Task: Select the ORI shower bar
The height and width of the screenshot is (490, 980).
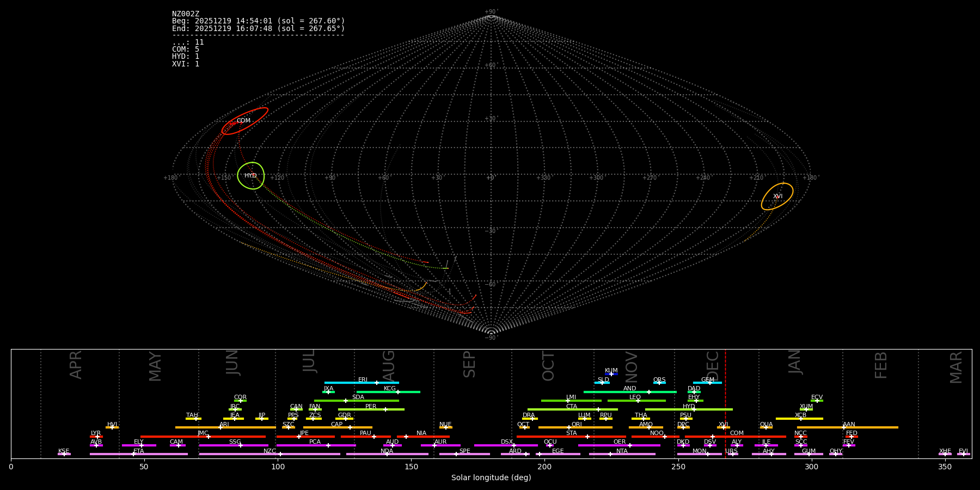Action: (x=575, y=427)
